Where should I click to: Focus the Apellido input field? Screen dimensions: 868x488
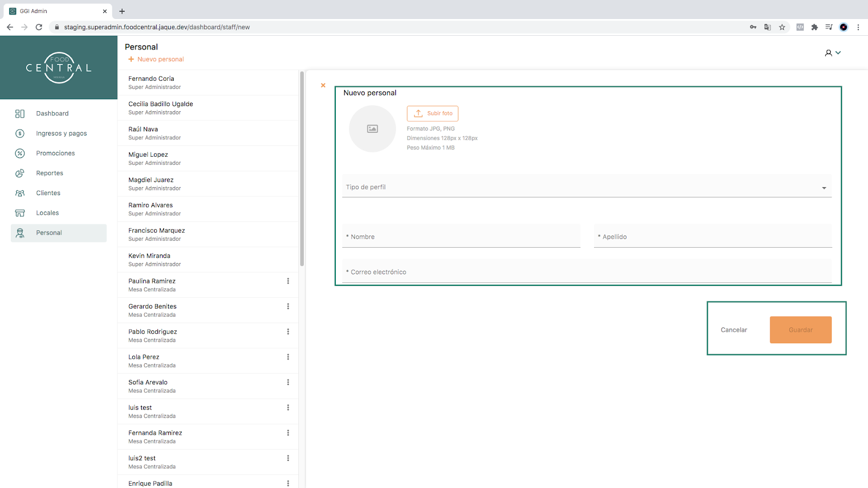[x=713, y=236]
